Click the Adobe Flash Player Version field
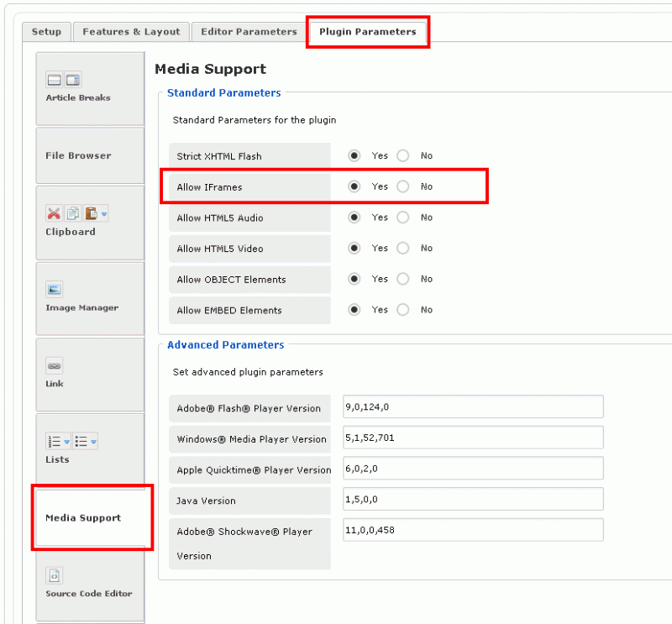 point(473,406)
